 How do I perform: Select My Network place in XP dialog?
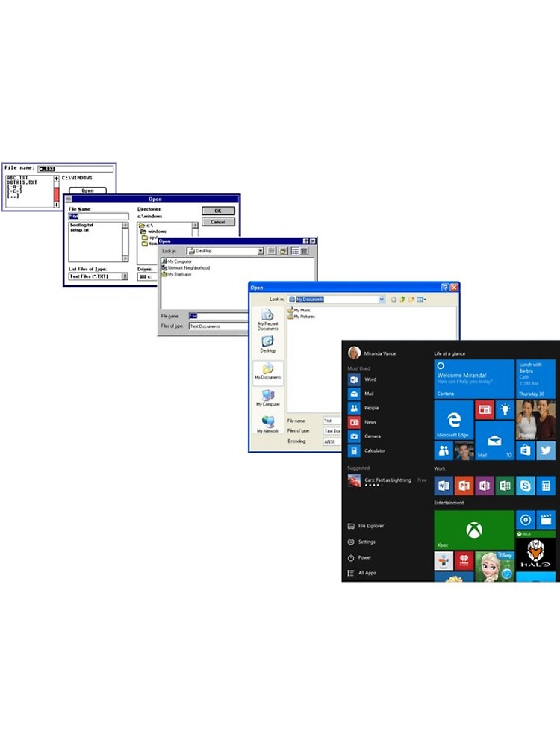[267, 424]
